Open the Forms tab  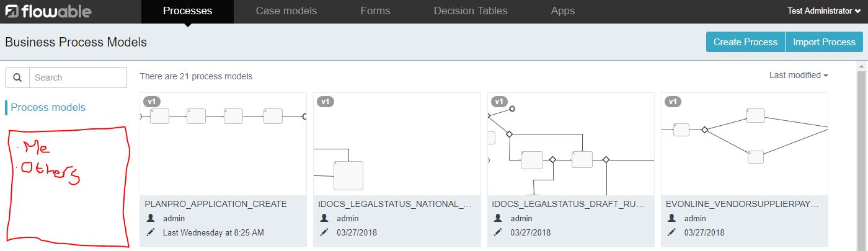point(375,11)
